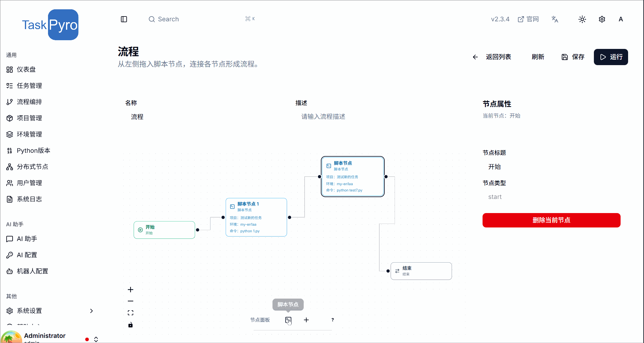Toggle the light/dark theme sun icon
Image resolution: width=644 pixels, height=343 pixels.
click(582, 19)
